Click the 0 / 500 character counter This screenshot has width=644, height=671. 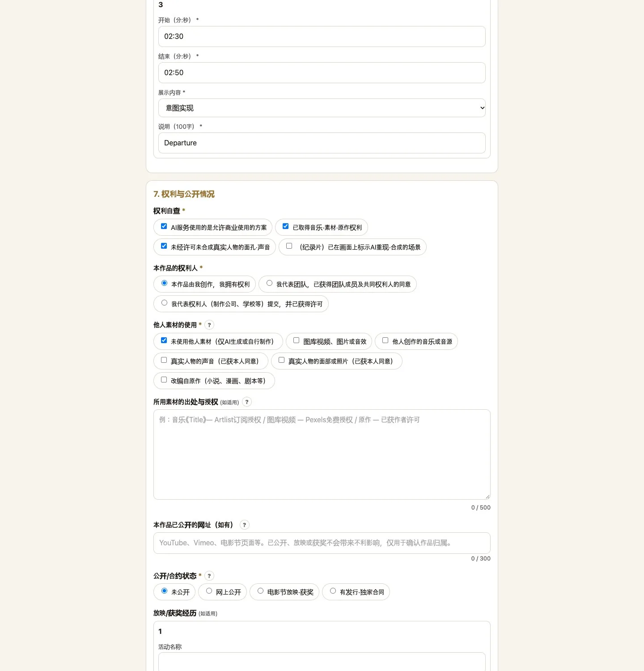481,508
